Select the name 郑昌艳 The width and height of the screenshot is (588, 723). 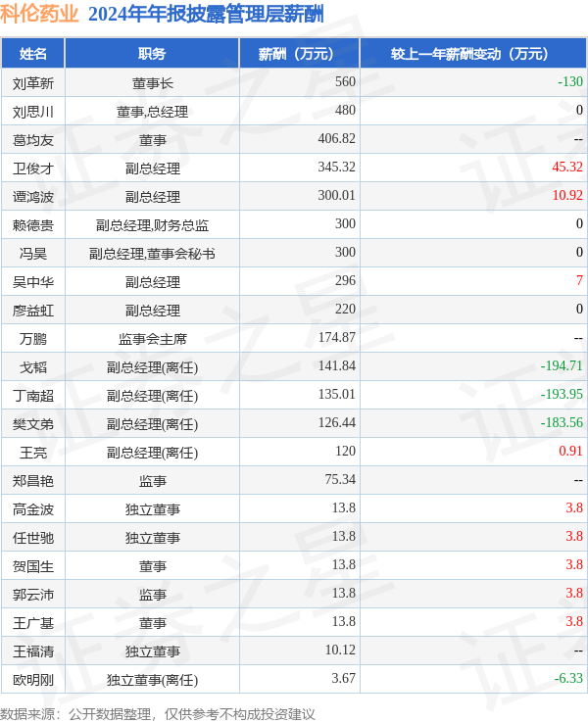point(32,481)
